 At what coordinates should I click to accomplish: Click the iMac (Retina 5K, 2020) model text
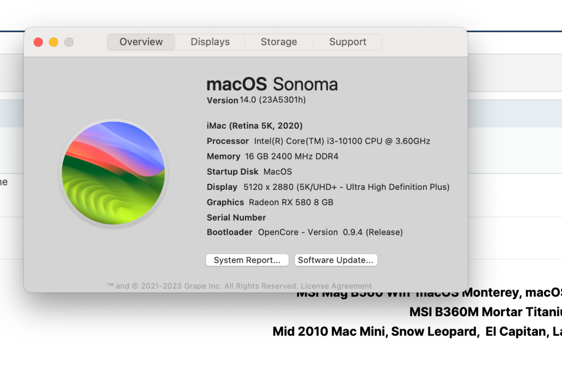click(255, 126)
